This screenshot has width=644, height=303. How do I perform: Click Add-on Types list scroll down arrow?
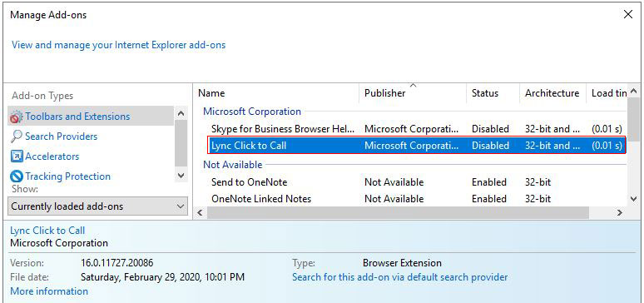coord(181,175)
